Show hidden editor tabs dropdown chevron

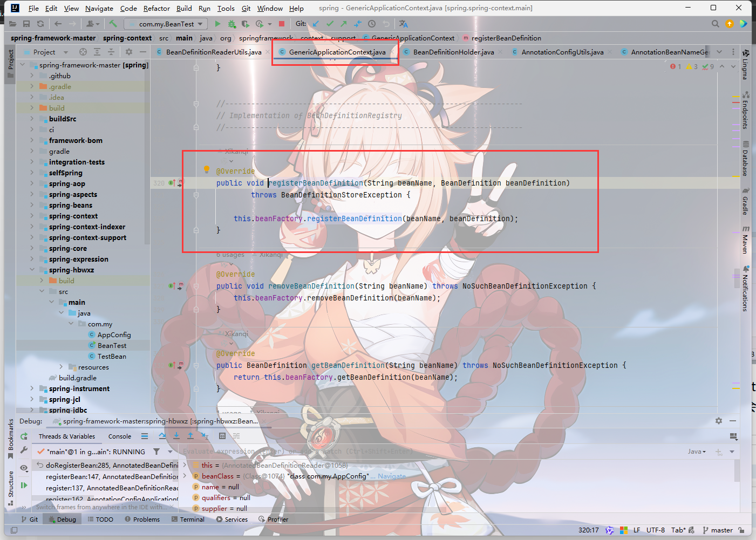click(719, 52)
